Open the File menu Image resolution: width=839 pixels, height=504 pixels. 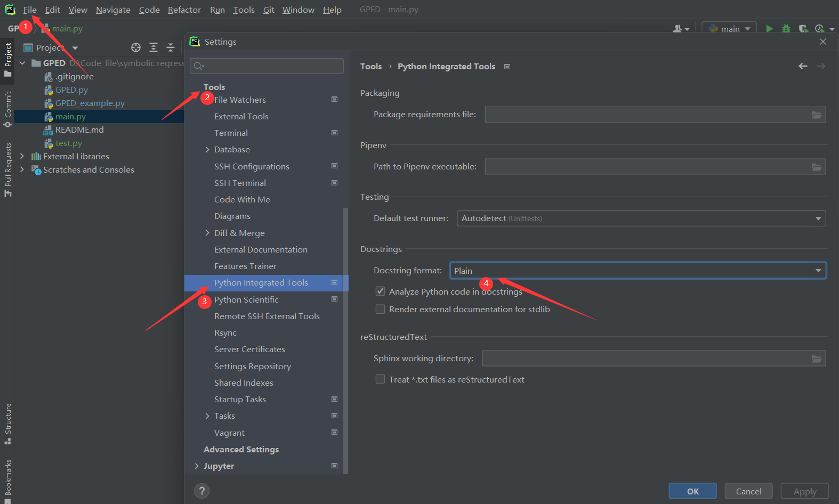[x=30, y=10]
